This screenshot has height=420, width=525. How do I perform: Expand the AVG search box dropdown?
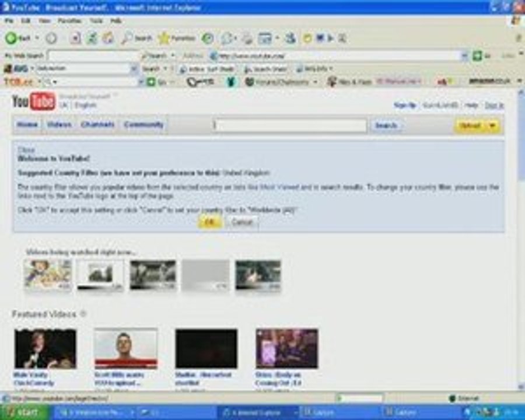pyautogui.click(x=134, y=69)
